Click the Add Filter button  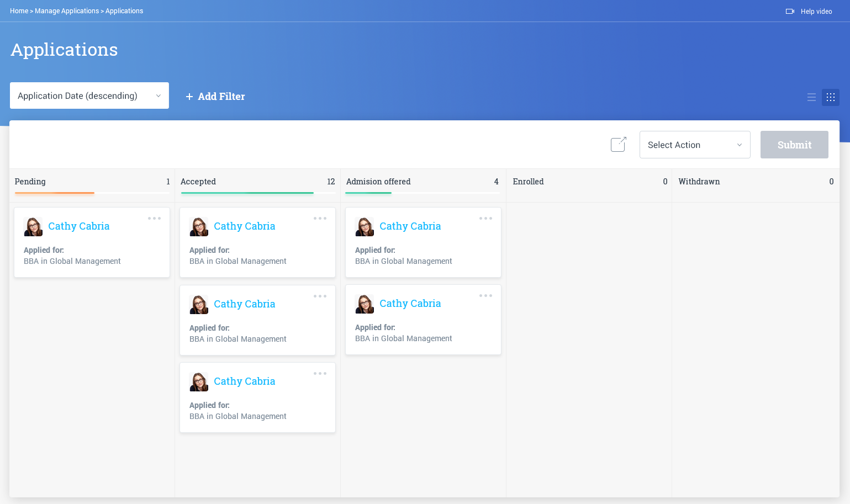[215, 97]
